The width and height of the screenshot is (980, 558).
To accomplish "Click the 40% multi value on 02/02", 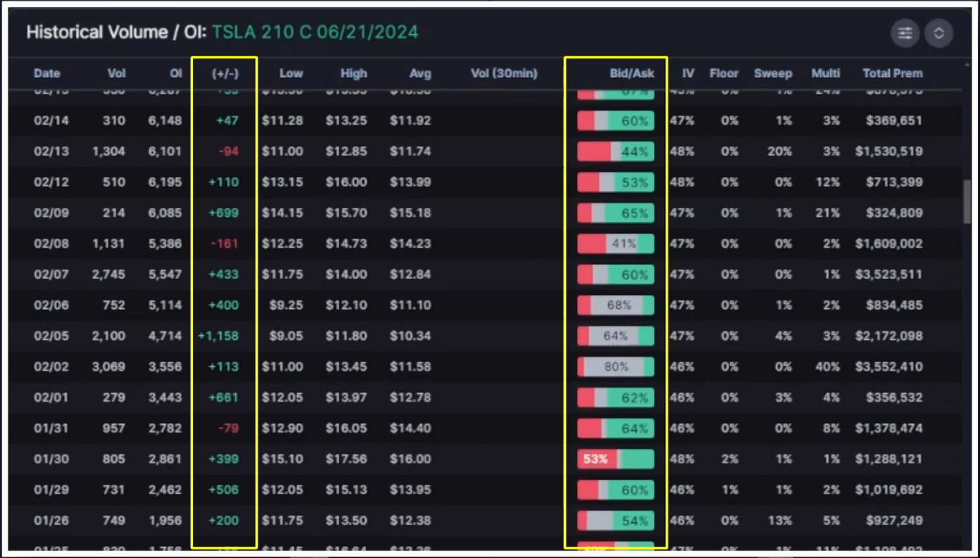I will (x=827, y=367).
